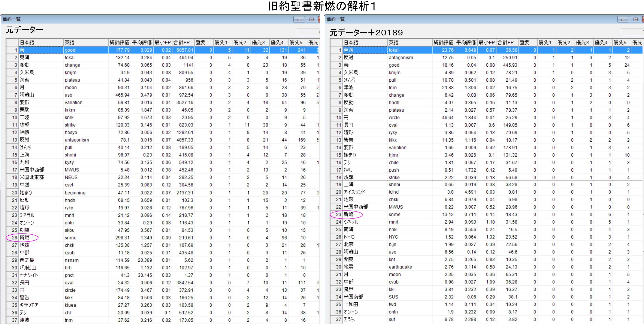
Task: Maximize the right 集約一覧 window
Action: tap(635, 19)
